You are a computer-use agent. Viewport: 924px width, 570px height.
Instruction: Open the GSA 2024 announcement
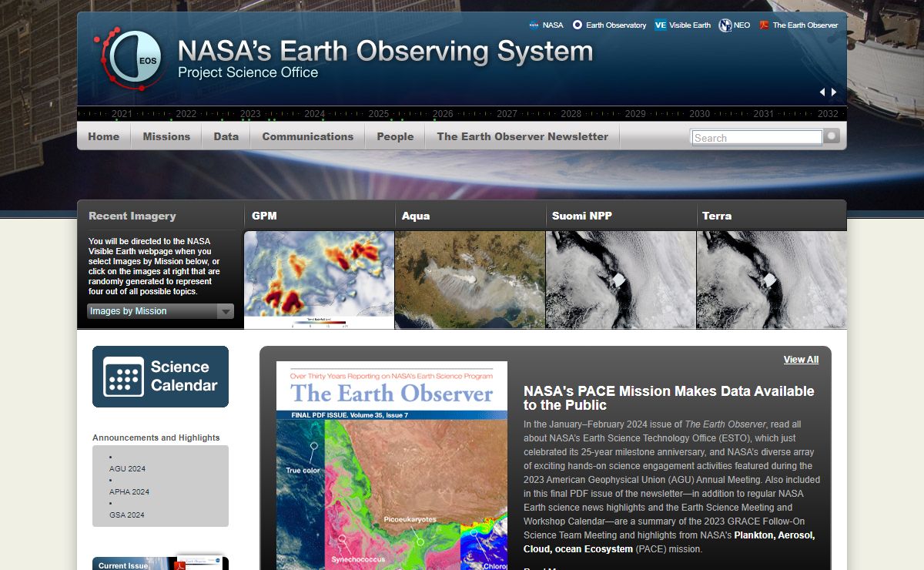pyautogui.click(x=127, y=515)
